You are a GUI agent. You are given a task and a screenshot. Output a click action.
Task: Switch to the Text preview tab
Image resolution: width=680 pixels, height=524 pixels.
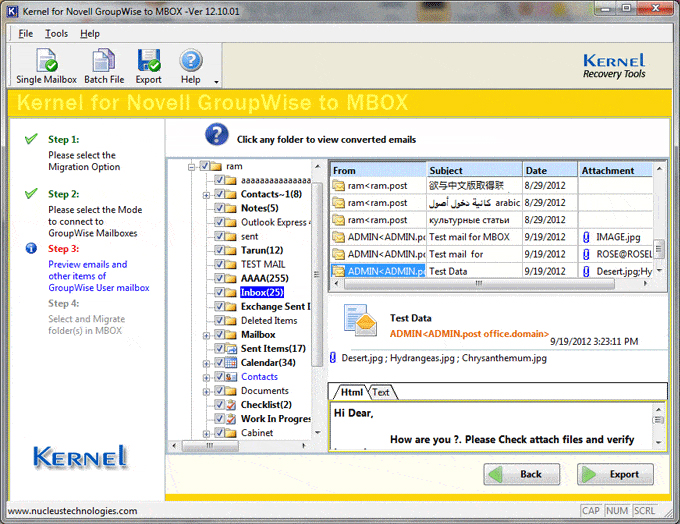coord(381,392)
